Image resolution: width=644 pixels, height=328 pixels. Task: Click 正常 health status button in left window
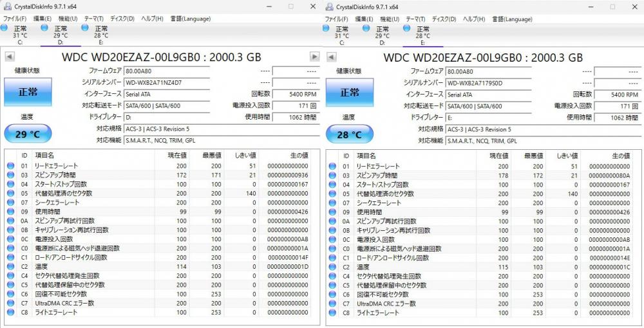(28, 92)
